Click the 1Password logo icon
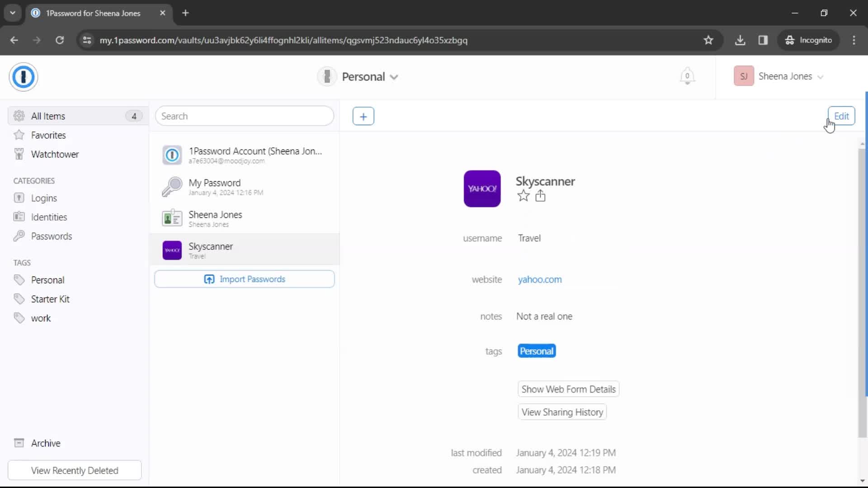Viewport: 868px width, 488px height. pyautogui.click(x=24, y=76)
